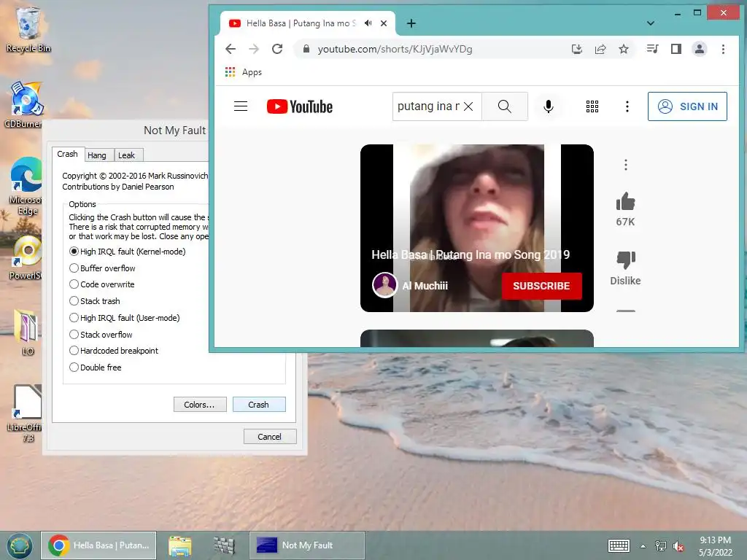
Task: Open File Explorer from taskbar
Action: click(x=180, y=545)
